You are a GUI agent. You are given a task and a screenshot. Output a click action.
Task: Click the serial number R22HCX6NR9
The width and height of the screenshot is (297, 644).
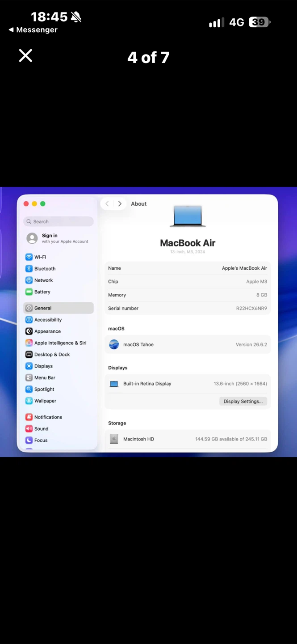pos(251,309)
